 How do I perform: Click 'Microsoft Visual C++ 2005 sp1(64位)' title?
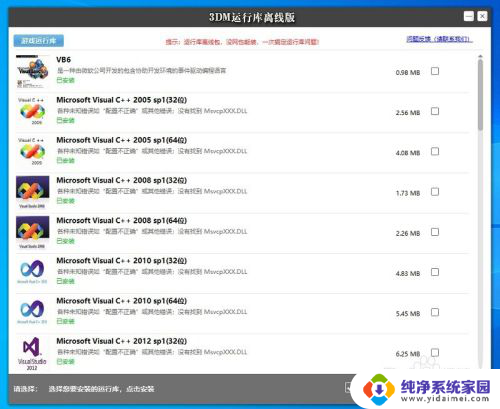click(x=122, y=140)
